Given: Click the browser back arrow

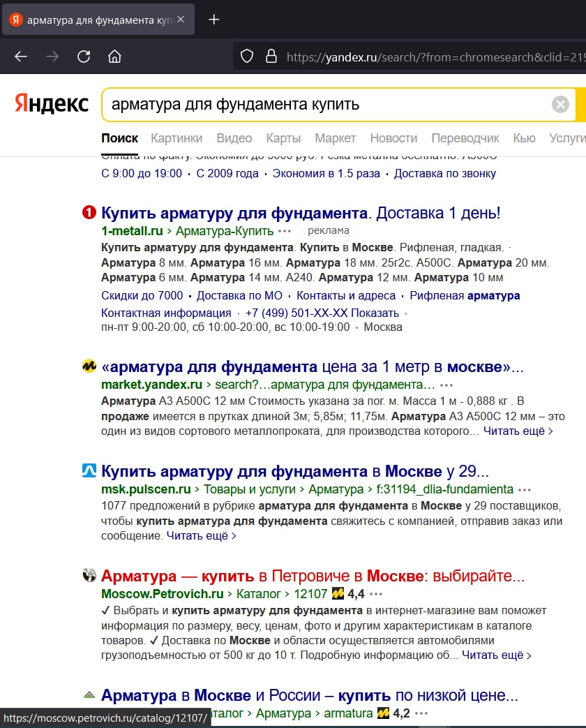Looking at the screenshot, I should click(x=21, y=57).
